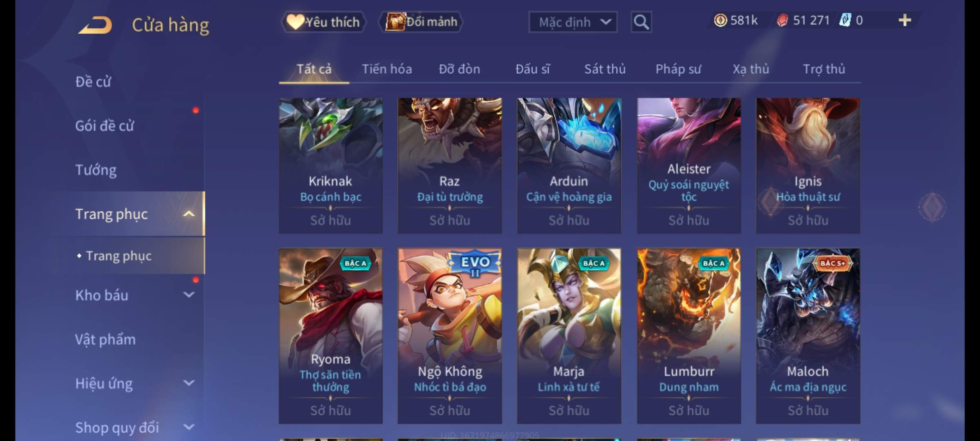
Task: Expand the Hiệu ứng sidebar section
Action: coord(189,383)
